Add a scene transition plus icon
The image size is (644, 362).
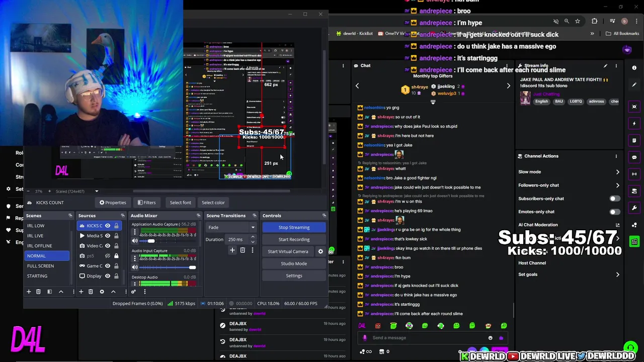tap(232, 250)
